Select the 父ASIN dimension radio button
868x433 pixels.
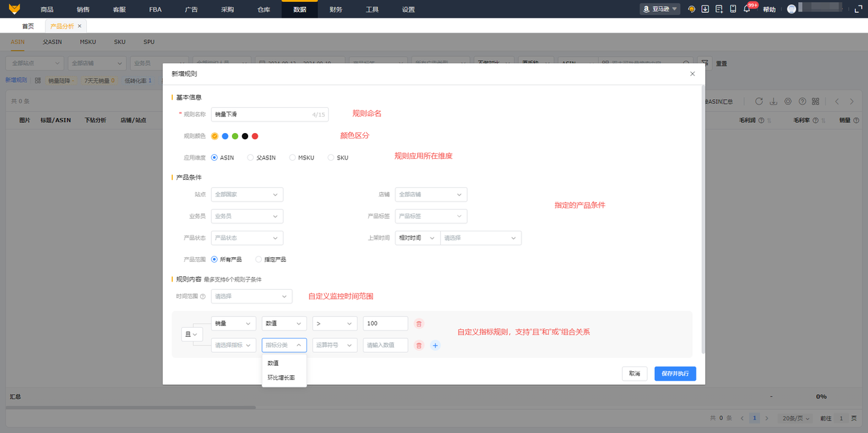[250, 157]
